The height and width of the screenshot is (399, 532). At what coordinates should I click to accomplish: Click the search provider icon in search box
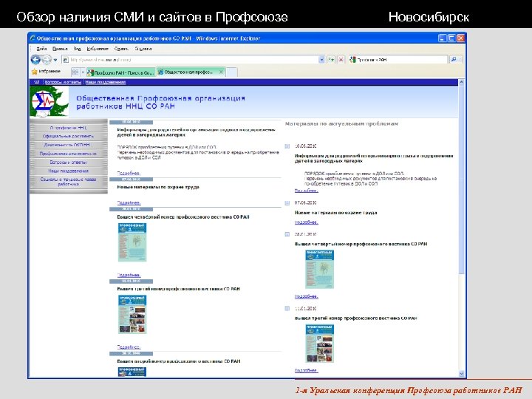(x=353, y=60)
